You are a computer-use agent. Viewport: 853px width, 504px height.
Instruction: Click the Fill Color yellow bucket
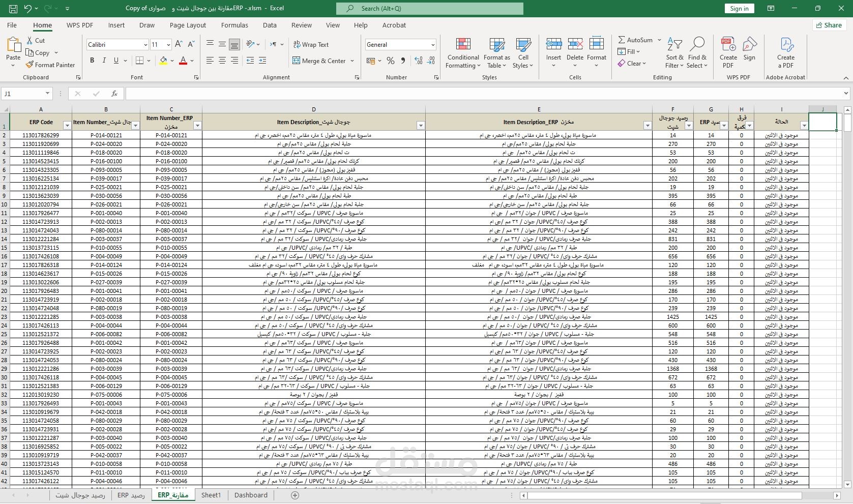(x=163, y=61)
